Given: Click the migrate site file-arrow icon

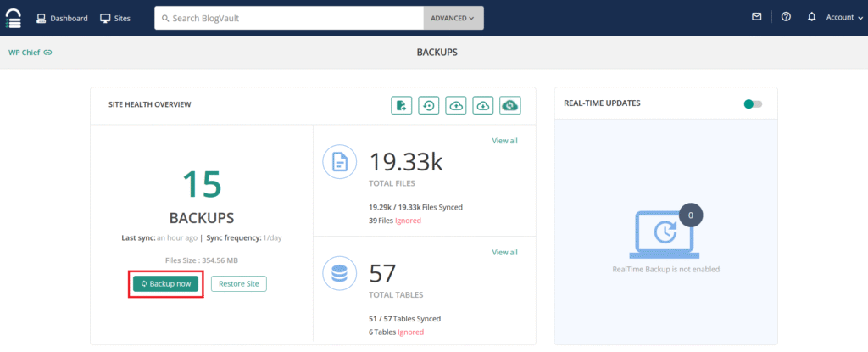Looking at the screenshot, I should click(402, 105).
